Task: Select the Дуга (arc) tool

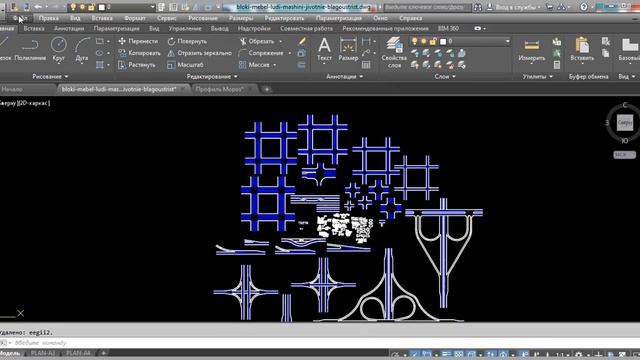Action: 82,49
